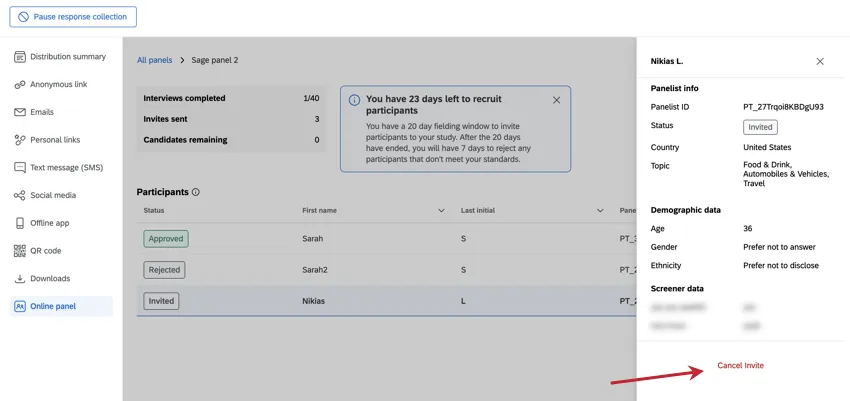Open Distribution summary in sidebar
This screenshot has width=850, height=401.
tap(67, 57)
